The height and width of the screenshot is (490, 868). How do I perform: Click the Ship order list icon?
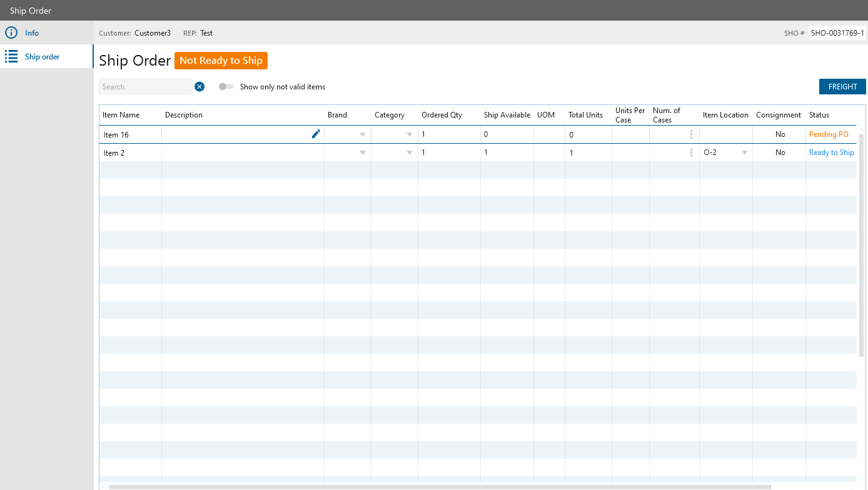[x=11, y=57]
